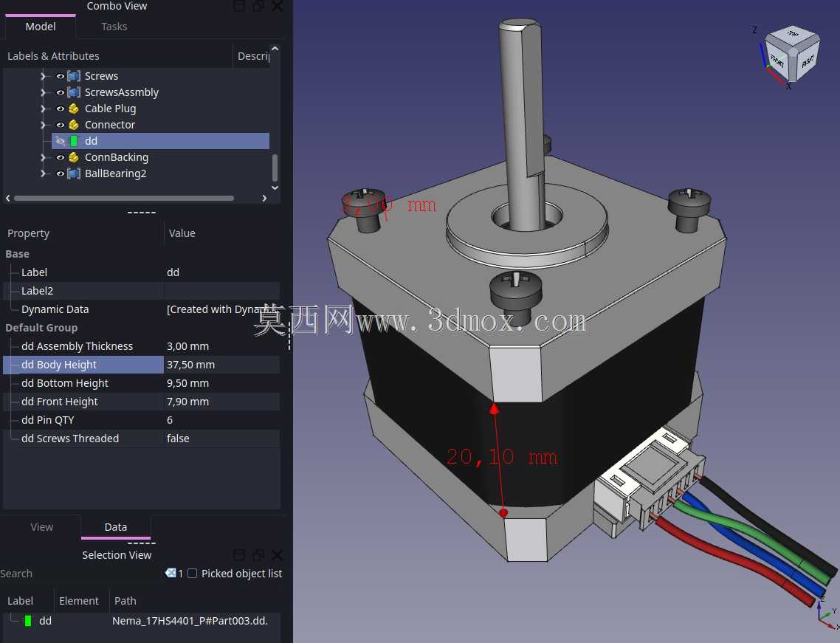
Task: Toggle visibility of ConnBacking
Action: [60, 157]
